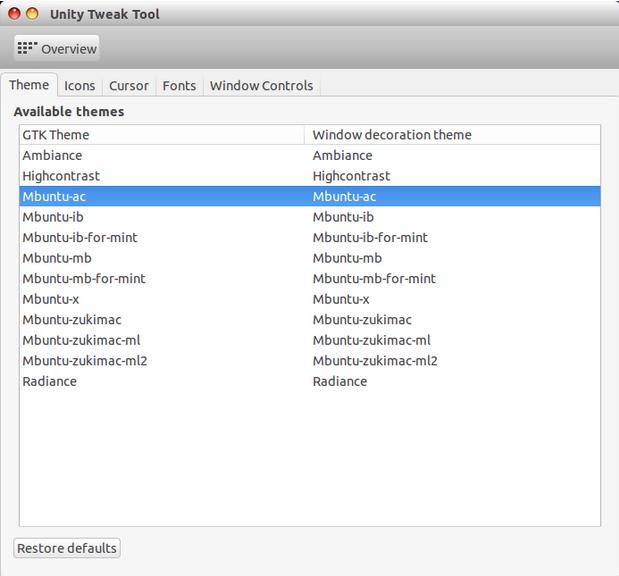619x576 pixels.
Task: Click the Overview grid icon
Action: (27, 48)
